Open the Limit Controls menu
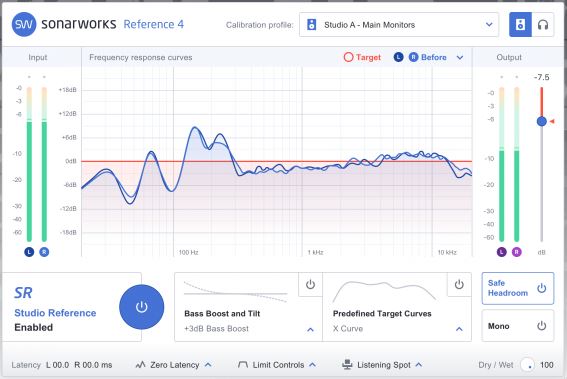Screen dimensions: 567x379 pyautogui.click(x=277, y=365)
